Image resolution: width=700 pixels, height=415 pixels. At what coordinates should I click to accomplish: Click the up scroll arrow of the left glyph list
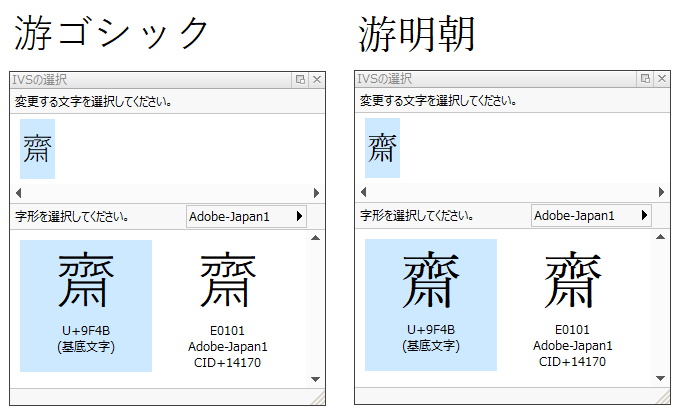[316, 238]
